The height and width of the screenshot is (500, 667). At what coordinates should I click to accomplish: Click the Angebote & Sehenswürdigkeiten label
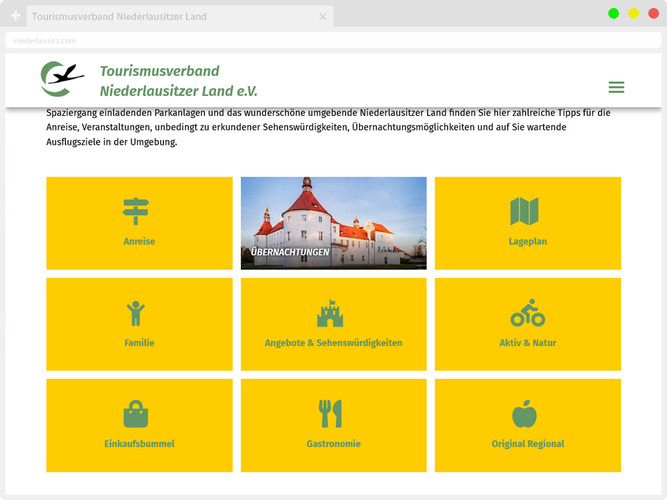pos(333,343)
